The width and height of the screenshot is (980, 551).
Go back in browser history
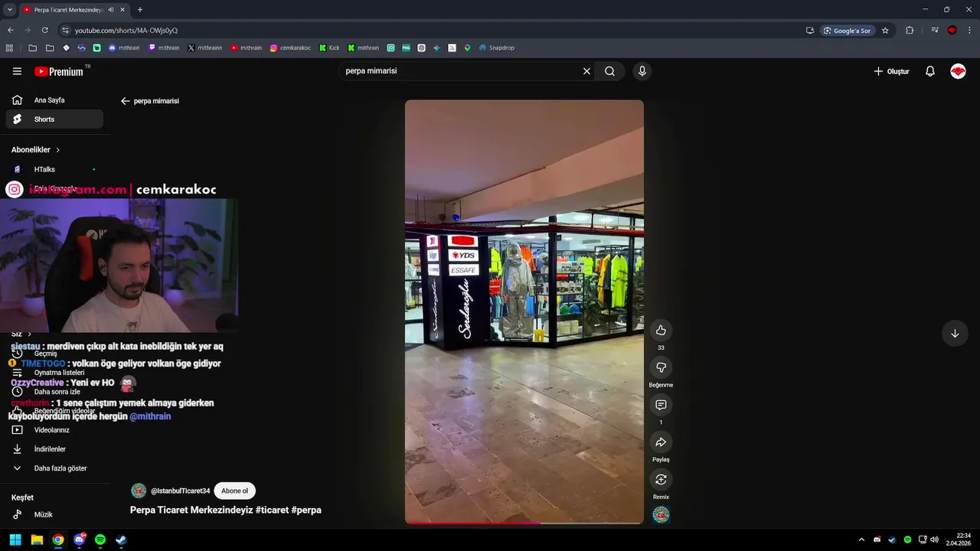pyautogui.click(x=10, y=30)
